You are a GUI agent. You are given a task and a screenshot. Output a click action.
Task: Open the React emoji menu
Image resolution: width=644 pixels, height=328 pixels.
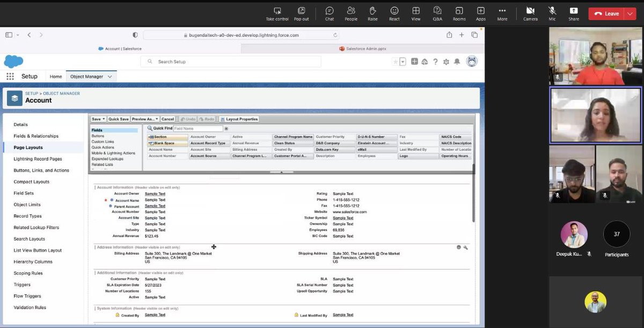[394, 13]
